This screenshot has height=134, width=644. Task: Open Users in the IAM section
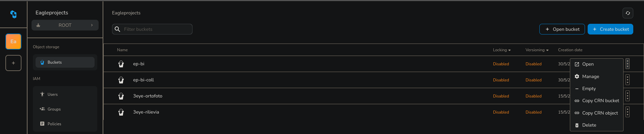point(53,94)
